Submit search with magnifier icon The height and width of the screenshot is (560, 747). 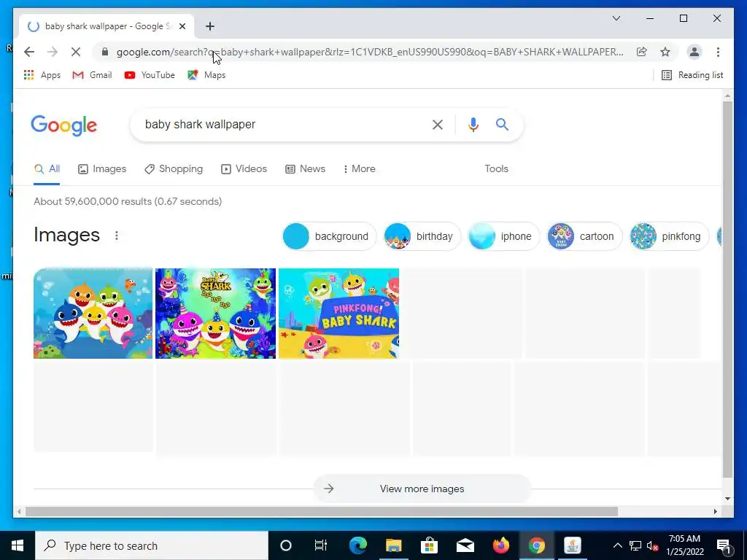502,125
